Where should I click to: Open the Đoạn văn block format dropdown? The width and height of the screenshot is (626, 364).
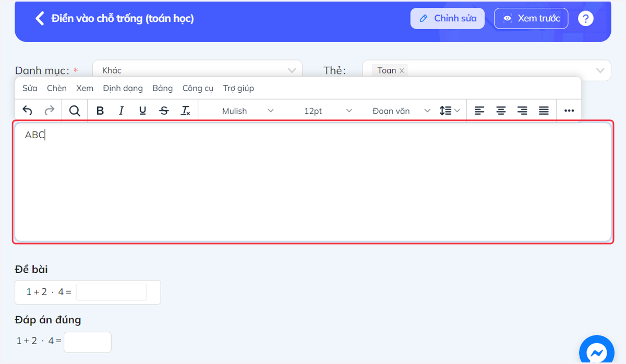[401, 111]
